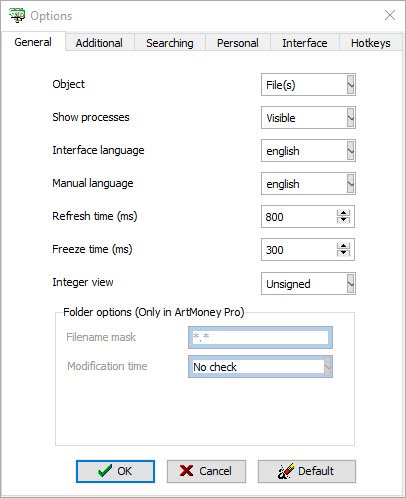Decrease Freeze time with down arrow
Screen dimensions: 406x498
[343, 253]
